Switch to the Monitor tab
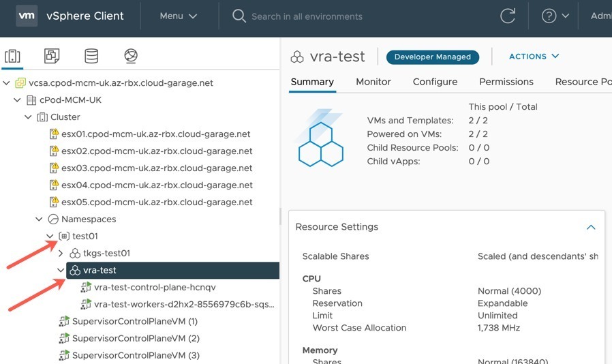 (373, 82)
